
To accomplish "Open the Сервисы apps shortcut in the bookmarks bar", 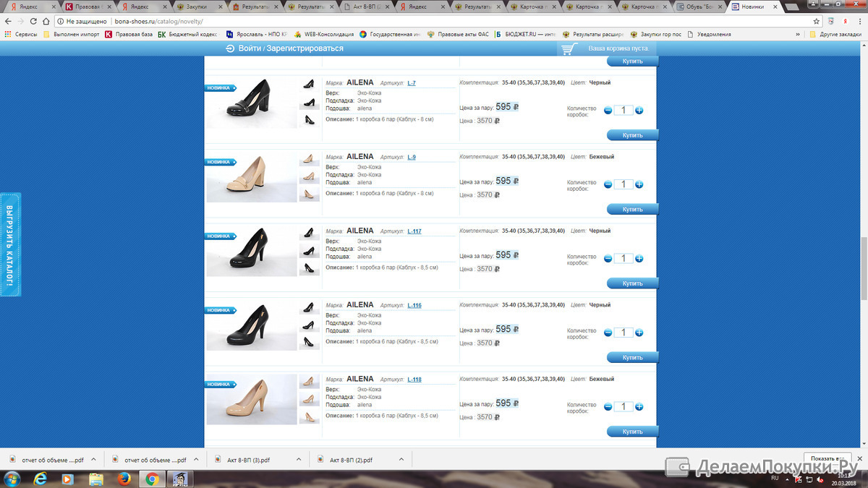I will [x=21, y=34].
